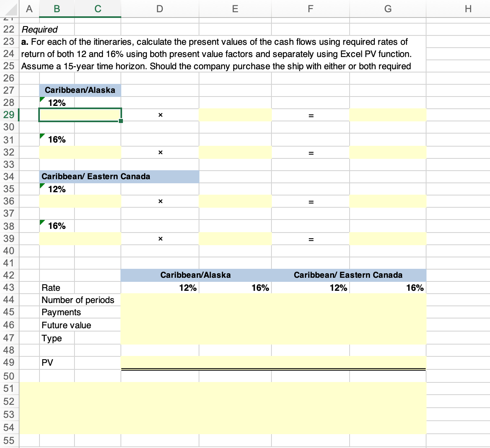
Task: Click 'Caribbean/ Eastern Canada' table header in row 42
Action: 348,275
